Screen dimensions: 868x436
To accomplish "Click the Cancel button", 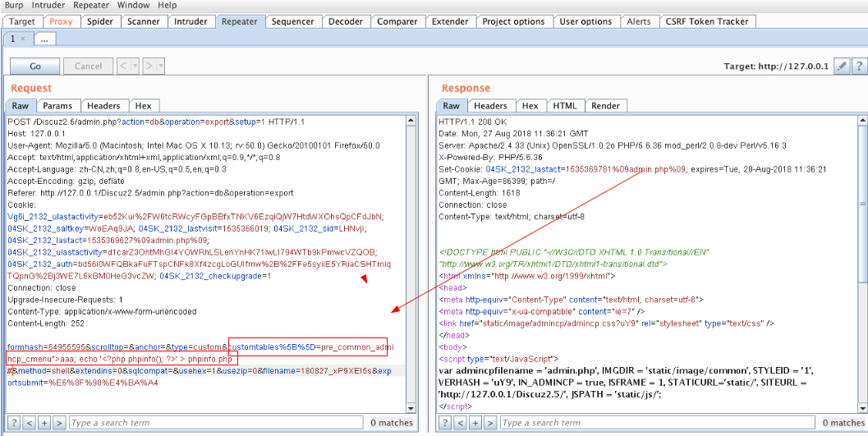I will click(88, 66).
